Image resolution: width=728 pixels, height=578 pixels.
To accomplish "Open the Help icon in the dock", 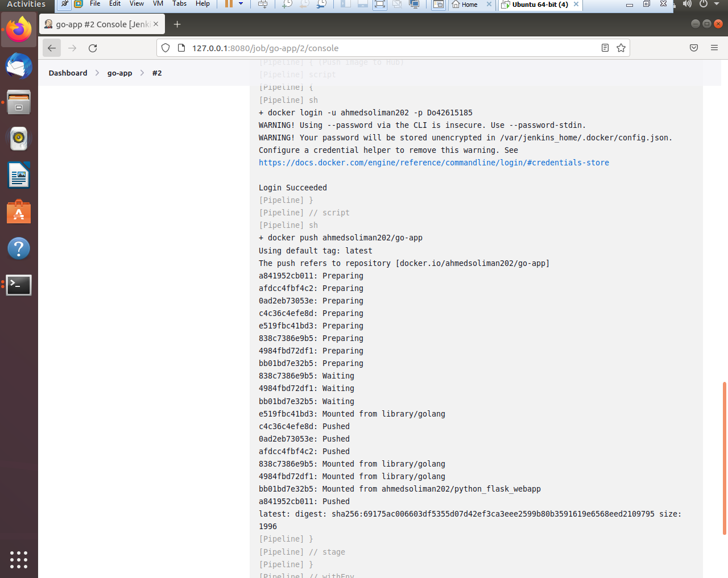I will tap(19, 248).
